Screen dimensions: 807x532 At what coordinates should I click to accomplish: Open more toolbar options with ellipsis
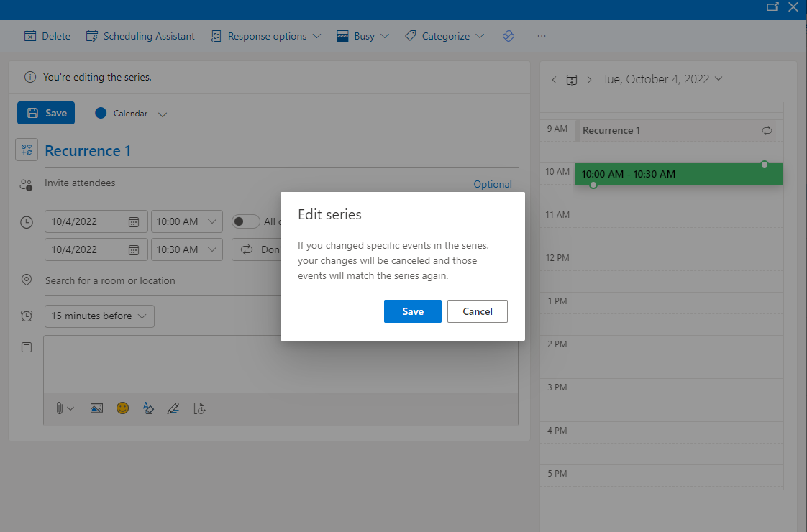(542, 36)
